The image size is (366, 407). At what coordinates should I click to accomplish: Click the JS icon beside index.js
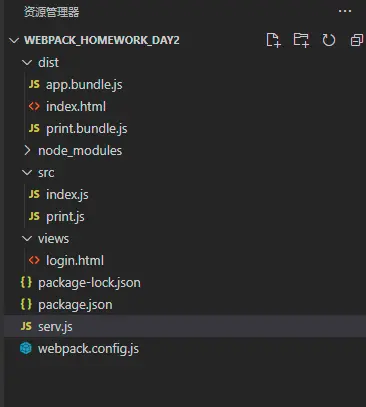point(34,194)
